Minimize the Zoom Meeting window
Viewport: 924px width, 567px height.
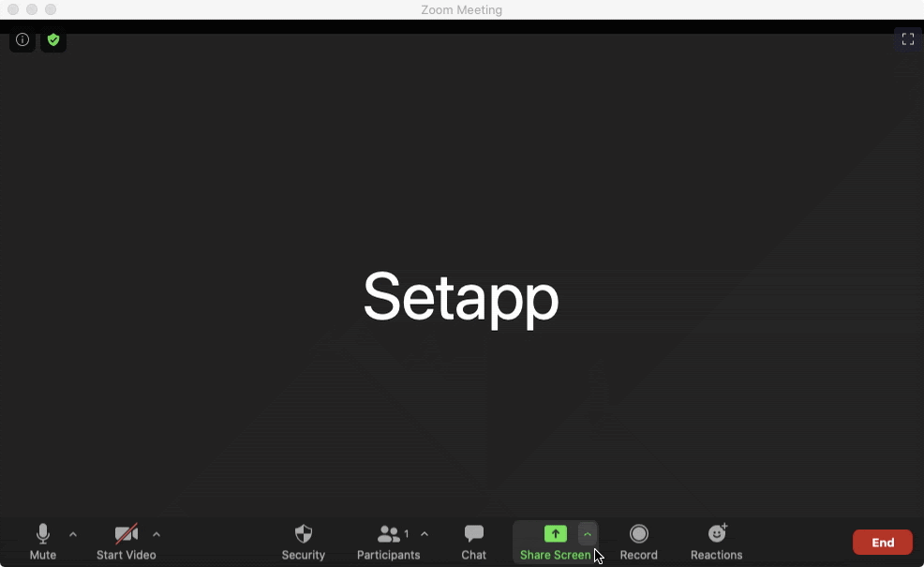pos(32,9)
